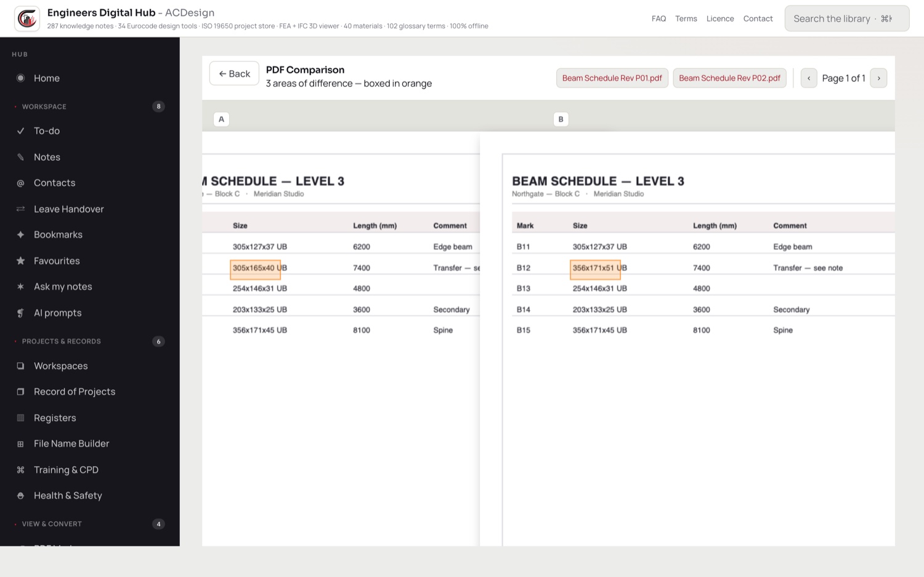Click the AI prompts icon
Image resolution: width=924 pixels, height=577 pixels.
coord(20,313)
